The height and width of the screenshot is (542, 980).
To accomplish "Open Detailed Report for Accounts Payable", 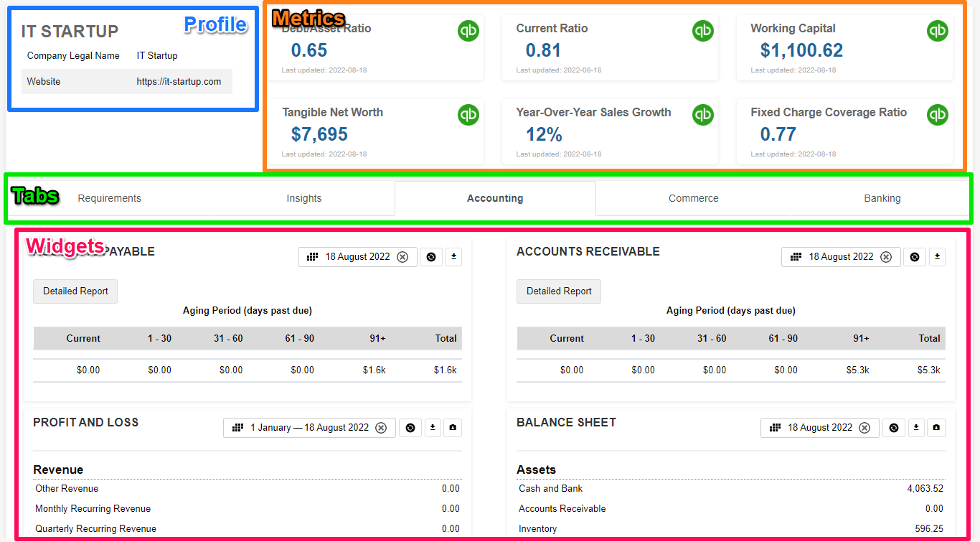I will pyautogui.click(x=75, y=291).
